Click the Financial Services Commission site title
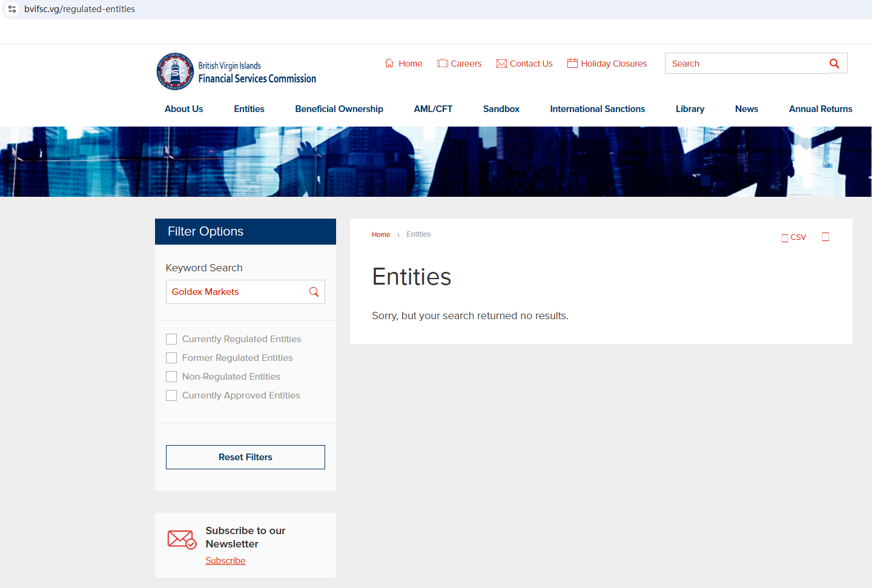Image resolution: width=872 pixels, height=588 pixels. click(257, 79)
